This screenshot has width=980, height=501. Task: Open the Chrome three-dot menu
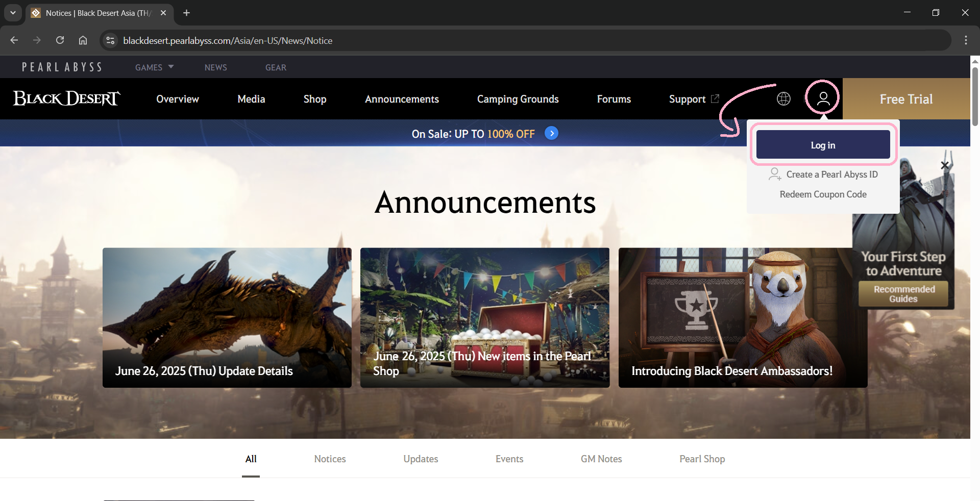point(966,40)
